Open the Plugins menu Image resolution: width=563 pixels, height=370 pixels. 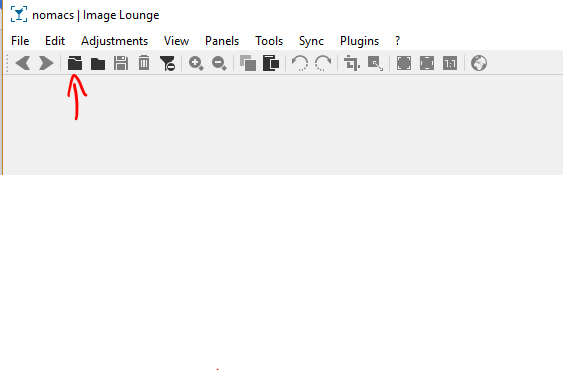pos(359,41)
